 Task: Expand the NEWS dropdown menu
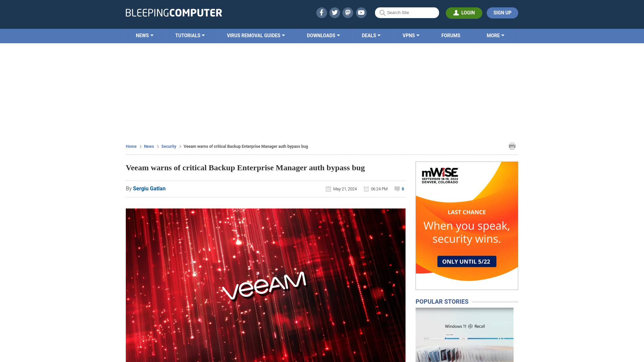(145, 35)
